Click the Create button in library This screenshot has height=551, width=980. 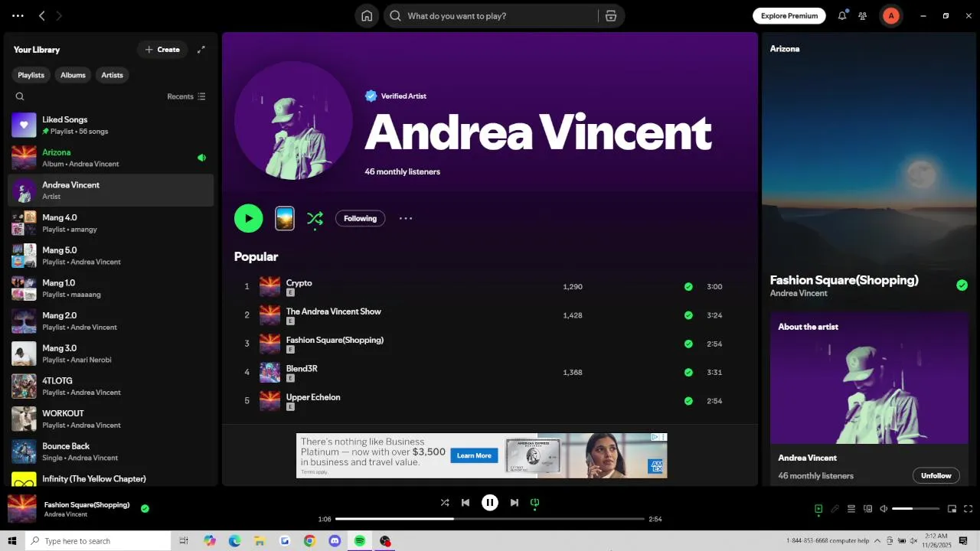[x=162, y=50]
